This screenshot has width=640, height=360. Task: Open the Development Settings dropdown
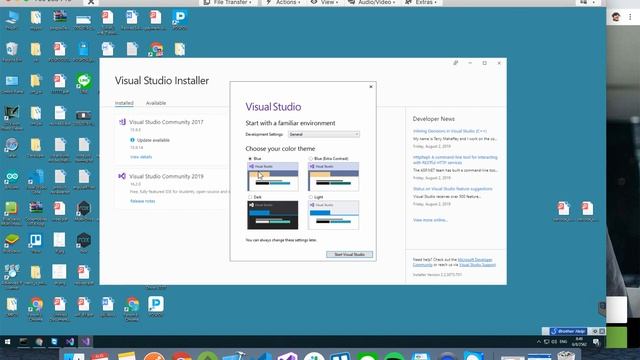pos(324,134)
